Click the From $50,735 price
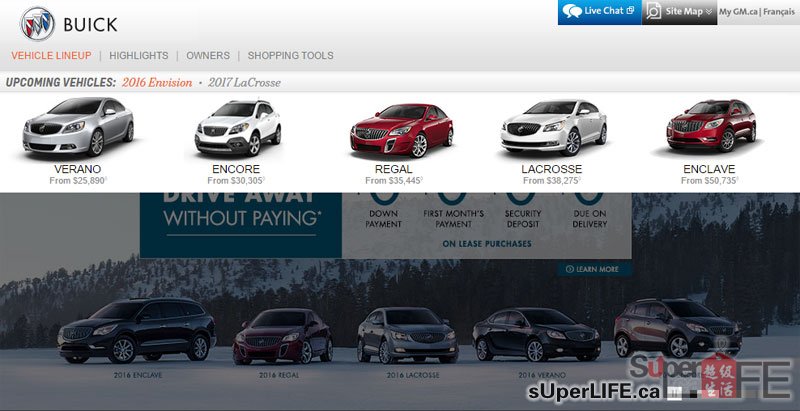The width and height of the screenshot is (800, 411). click(x=710, y=181)
